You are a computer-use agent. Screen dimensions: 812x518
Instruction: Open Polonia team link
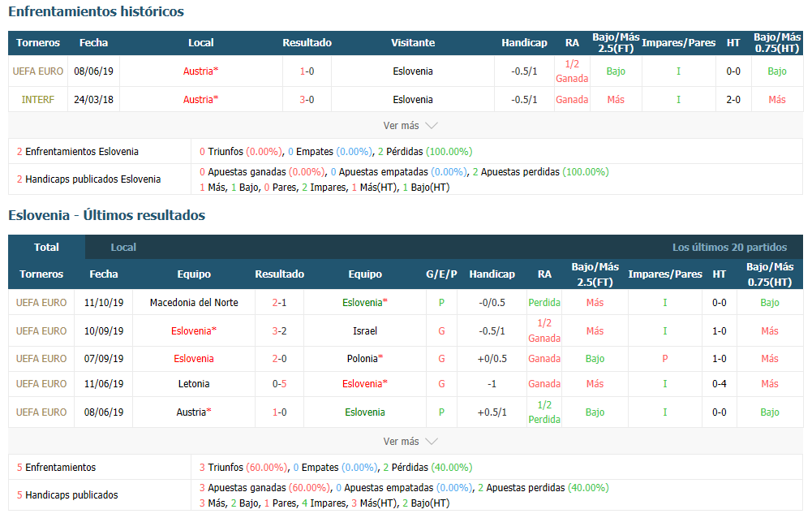click(365, 358)
